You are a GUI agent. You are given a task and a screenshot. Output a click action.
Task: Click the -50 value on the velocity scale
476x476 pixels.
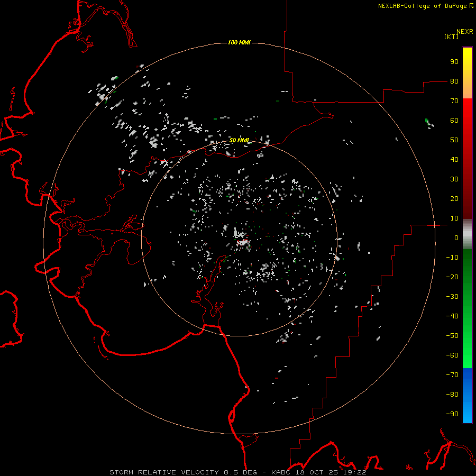(x=452, y=336)
